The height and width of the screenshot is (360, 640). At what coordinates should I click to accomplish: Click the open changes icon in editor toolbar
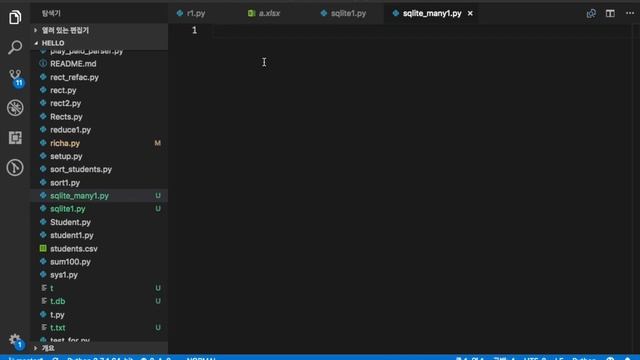591,13
